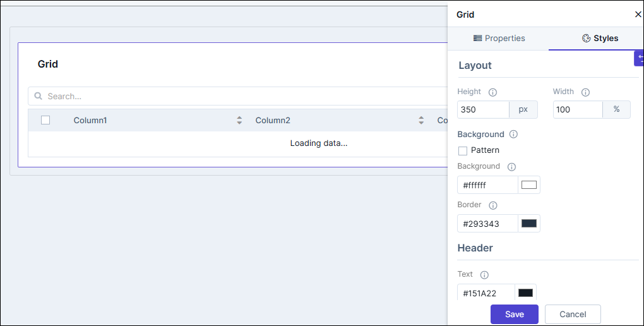Open the Background color swatch
Screen dimensions: 644x326
(x=529, y=185)
